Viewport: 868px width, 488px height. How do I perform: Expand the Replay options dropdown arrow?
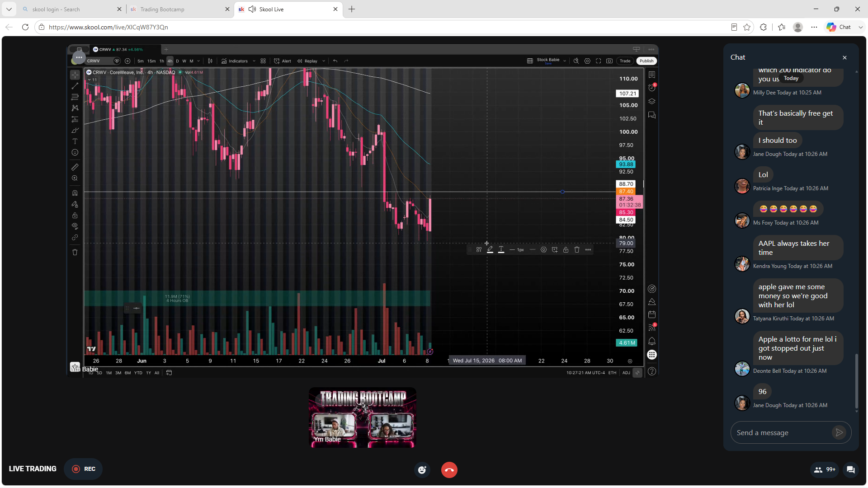click(324, 61)
